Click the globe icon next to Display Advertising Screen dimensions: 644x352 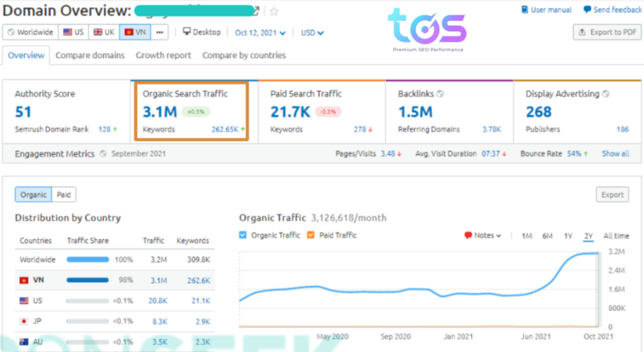(x=606, y=94)
